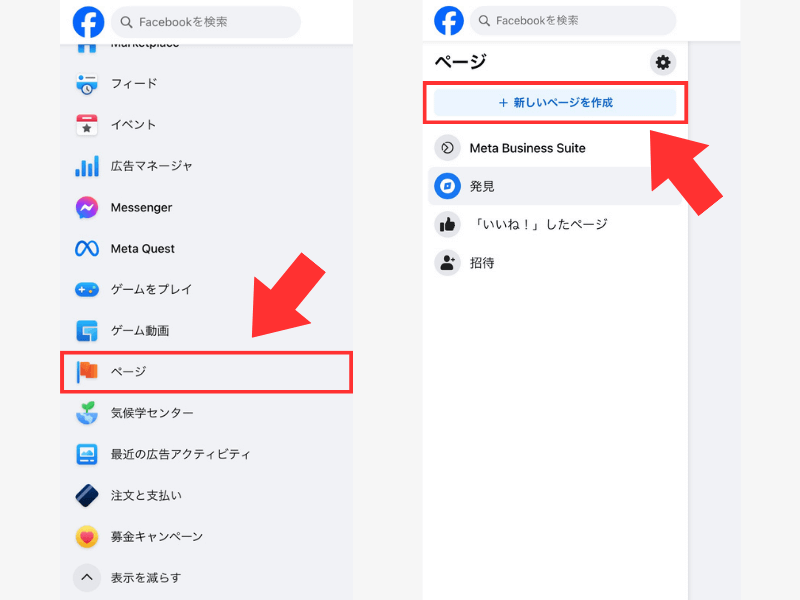Open Meta Business Suite entry
800x600 pixels.
coord(555,148)
